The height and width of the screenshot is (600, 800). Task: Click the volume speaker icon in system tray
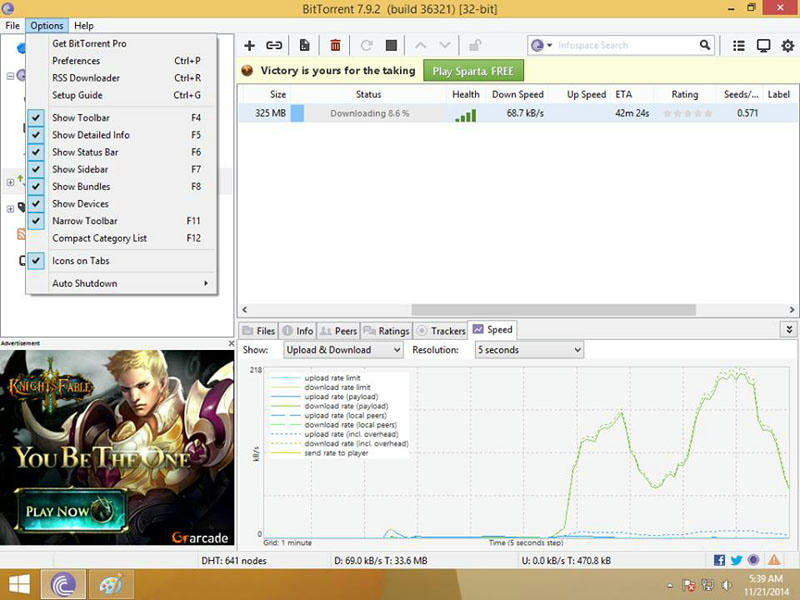pyautogui.click(x=727, y=585)
